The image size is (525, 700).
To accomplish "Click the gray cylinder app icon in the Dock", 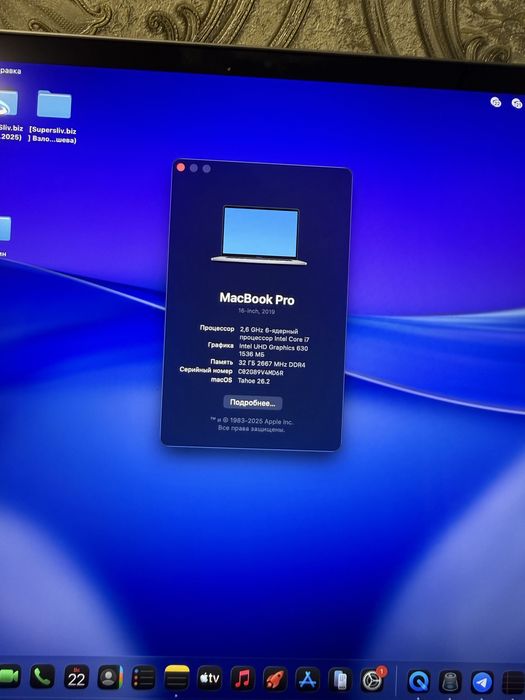I will 450,683.
